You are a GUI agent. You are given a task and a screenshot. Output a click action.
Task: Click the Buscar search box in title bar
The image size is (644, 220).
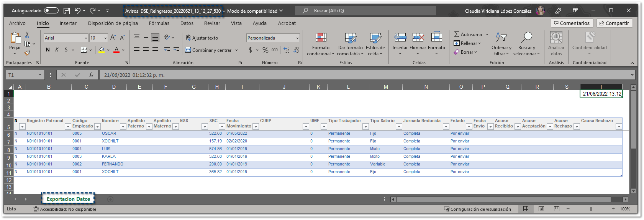368,11
